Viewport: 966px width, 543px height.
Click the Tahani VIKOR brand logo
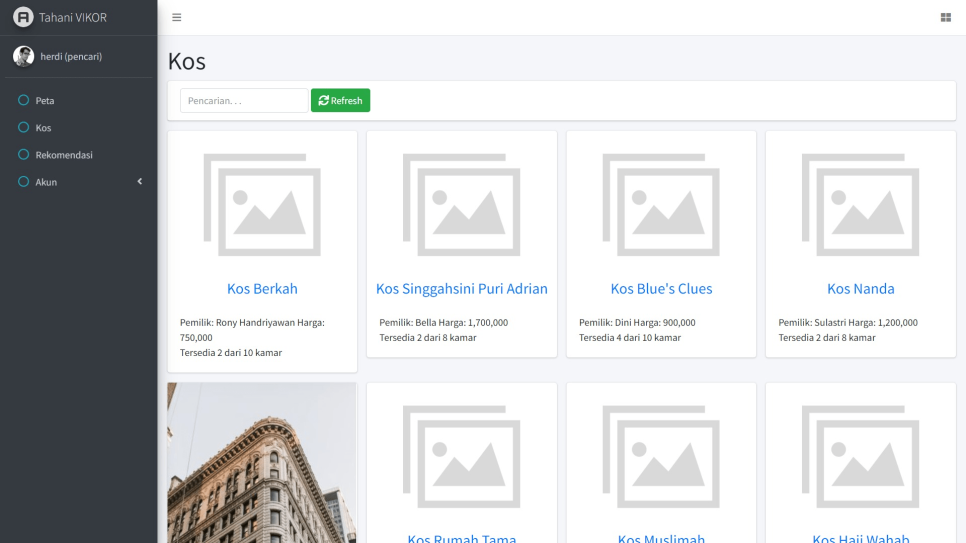23,17
